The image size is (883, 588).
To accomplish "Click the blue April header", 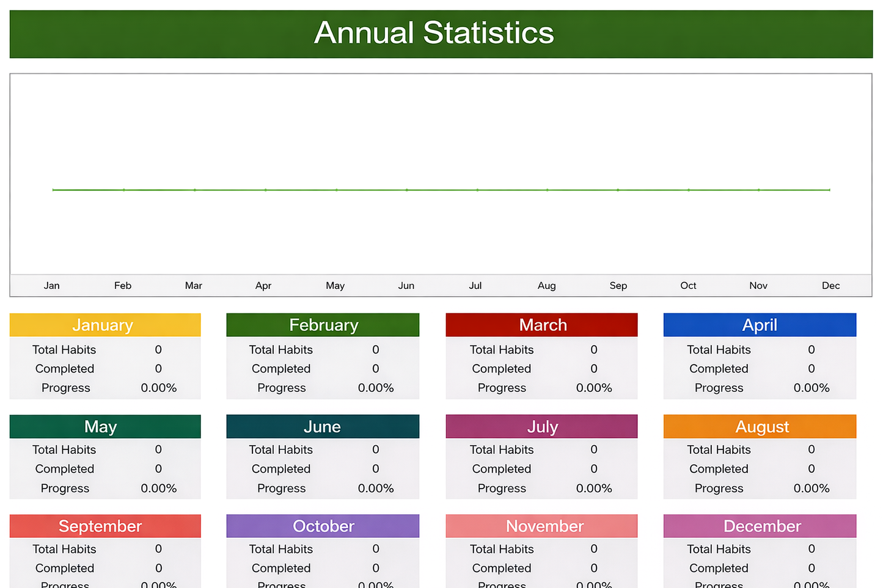I will (x=760, y=325).
